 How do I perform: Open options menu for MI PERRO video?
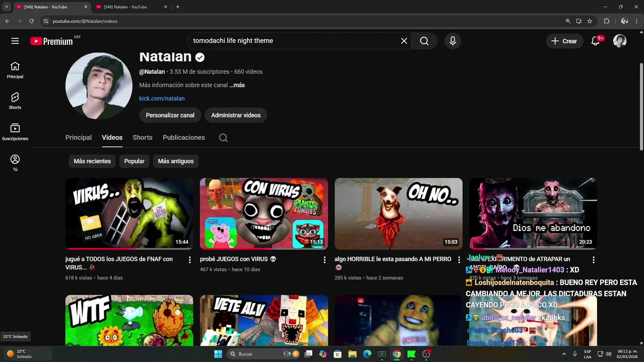pos(458,260)
